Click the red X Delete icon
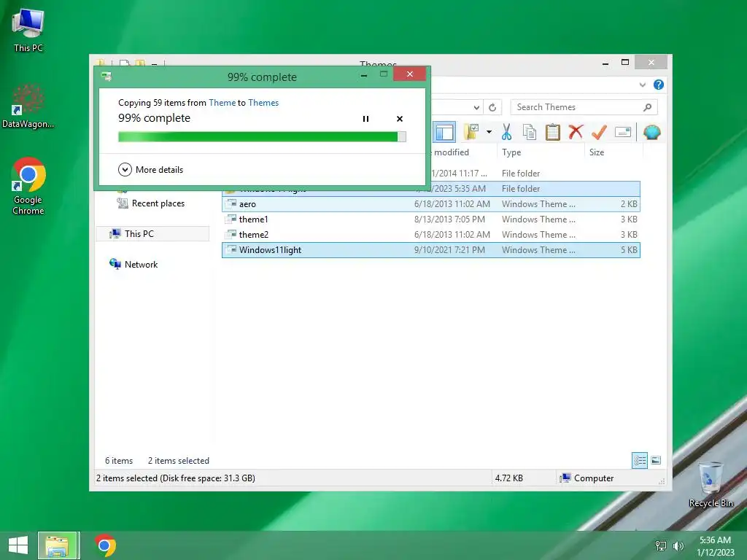Viewport: 747px width, 560px height. [576, 132]
